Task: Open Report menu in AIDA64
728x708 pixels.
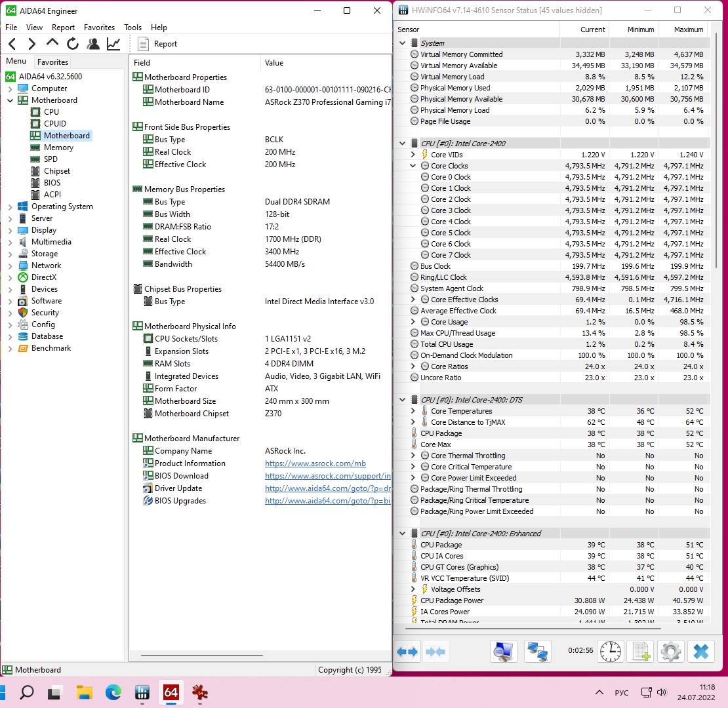Action: (x=63, y=28)
